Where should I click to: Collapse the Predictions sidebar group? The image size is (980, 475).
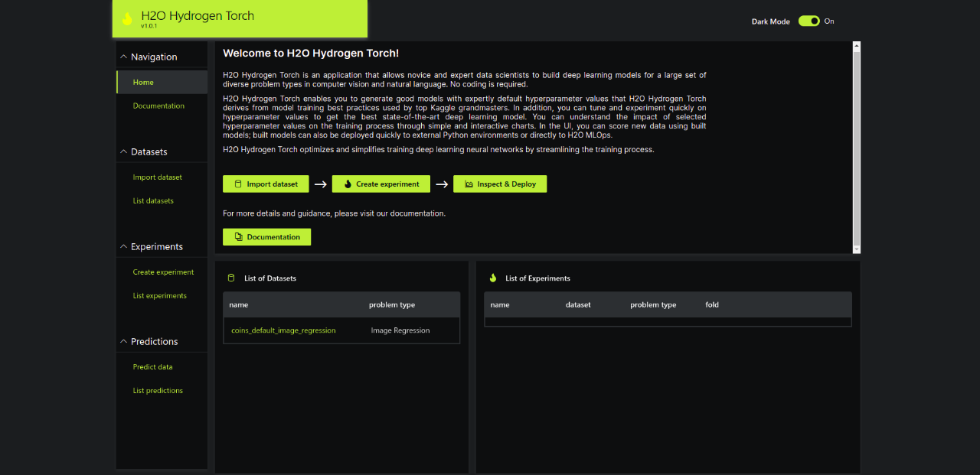pyautogui.click(x=124, y=341)
